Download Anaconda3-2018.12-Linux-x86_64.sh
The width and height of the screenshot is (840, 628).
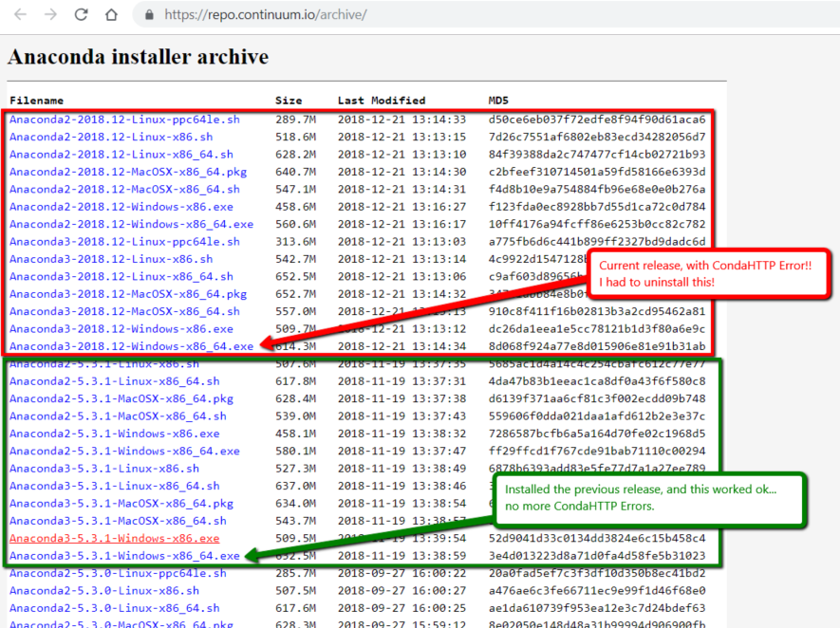click(x=121, y=276)
